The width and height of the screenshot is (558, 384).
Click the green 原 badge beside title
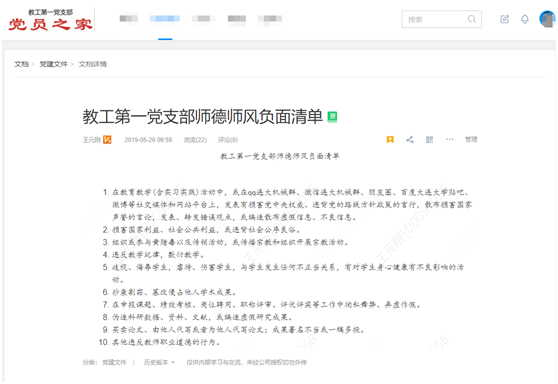tap(332, 117)
